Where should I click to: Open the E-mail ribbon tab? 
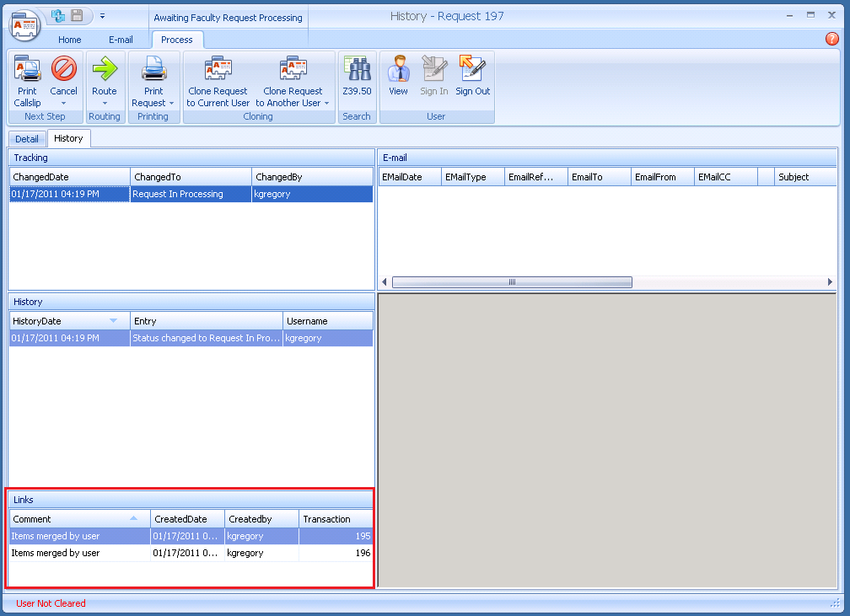tap(121, 39)
